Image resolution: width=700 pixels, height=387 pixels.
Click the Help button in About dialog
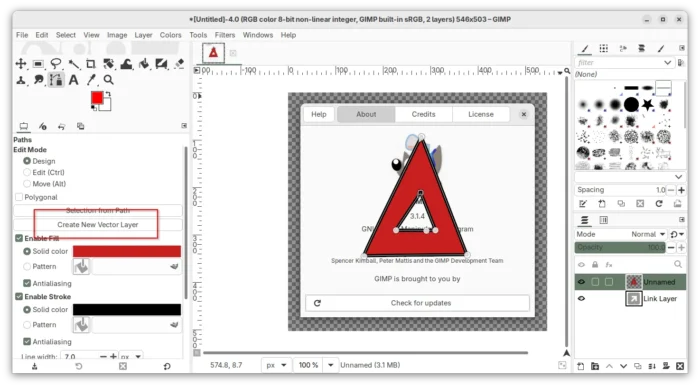pyautogui.click(x=319, y=114)
